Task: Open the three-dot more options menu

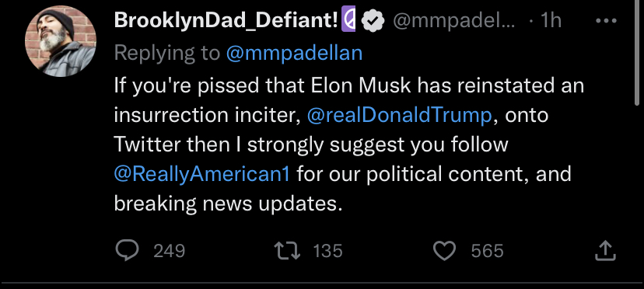Action: 606,20
